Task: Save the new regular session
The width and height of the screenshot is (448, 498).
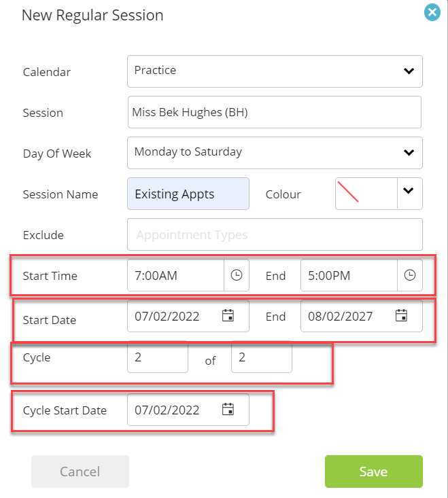Action: [x=374, y=472]
